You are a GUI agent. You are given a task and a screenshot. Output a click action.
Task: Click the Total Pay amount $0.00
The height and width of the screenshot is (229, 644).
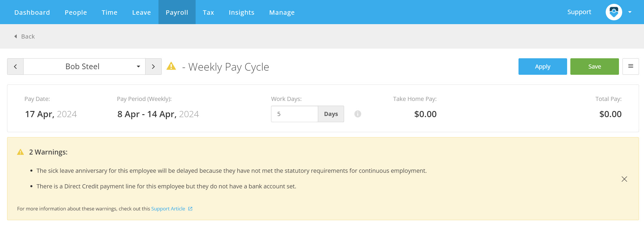pos(610,114)
